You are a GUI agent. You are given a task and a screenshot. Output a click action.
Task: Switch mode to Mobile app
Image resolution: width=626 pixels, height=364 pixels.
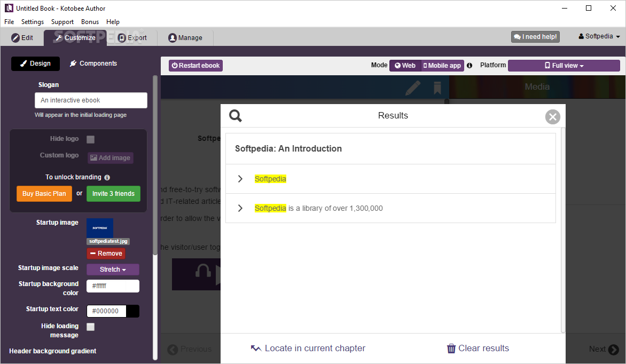point(442,66)
